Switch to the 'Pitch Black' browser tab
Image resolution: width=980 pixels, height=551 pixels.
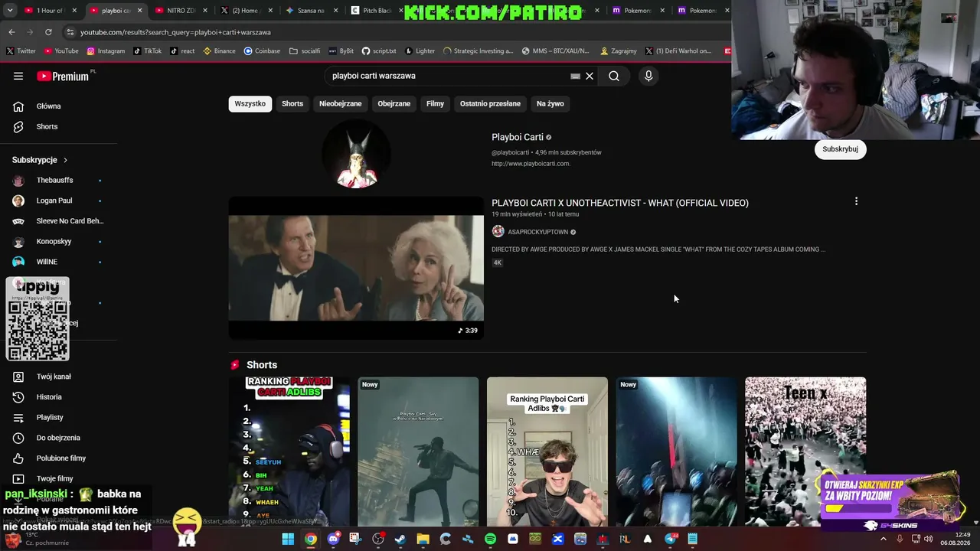point(377,11)
